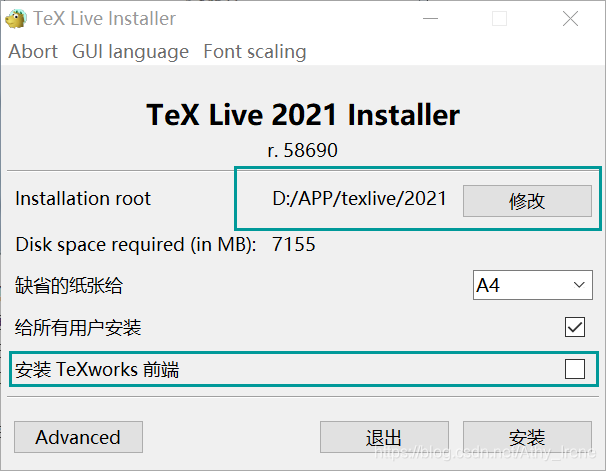Expand the A4 paper size dropdown
Screen dimensions: 606x471
(533, 285)
